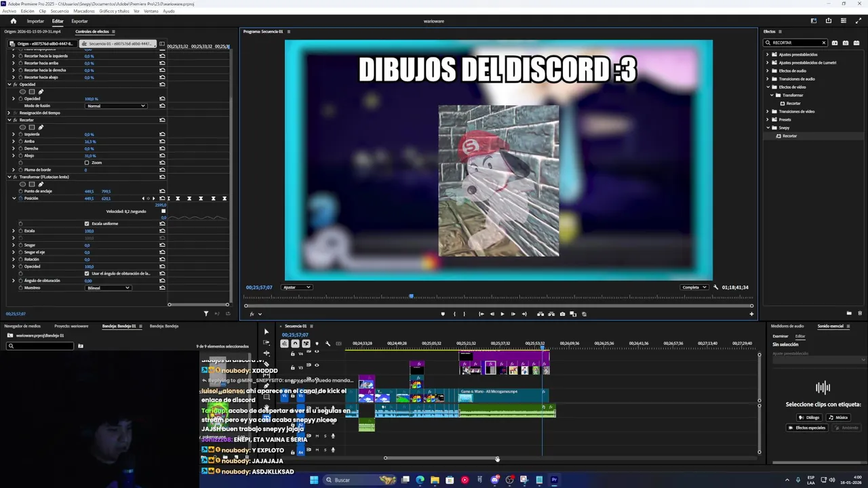Screen dimensions: 868x488
Task: Open the Muestreo Bilineal dropdown
Action: coord(108,288)
